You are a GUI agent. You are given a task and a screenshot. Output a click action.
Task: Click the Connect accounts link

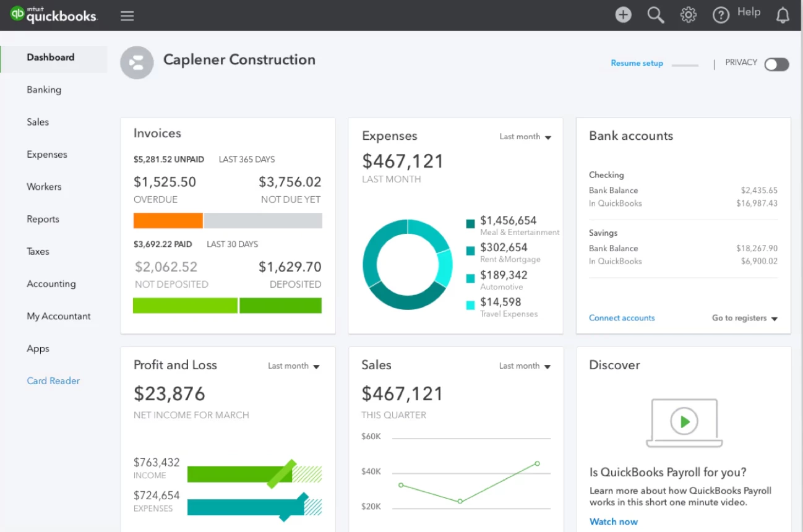[622, 318]
